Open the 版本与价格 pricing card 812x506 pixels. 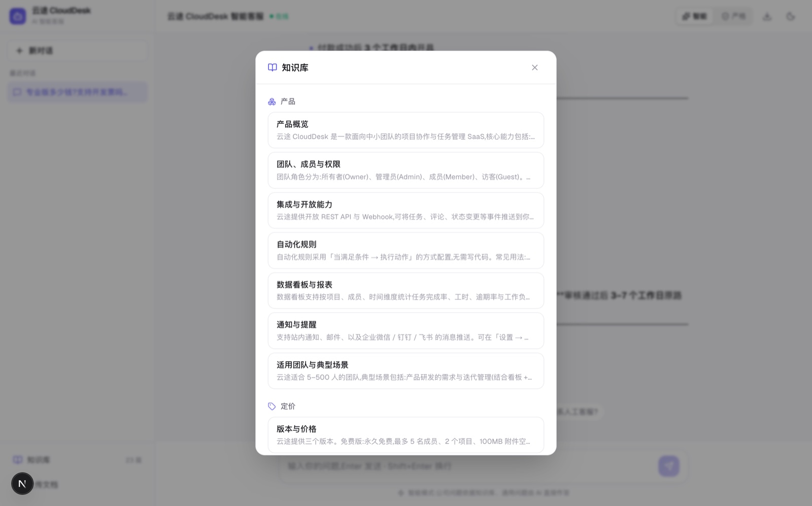(406, 435)
